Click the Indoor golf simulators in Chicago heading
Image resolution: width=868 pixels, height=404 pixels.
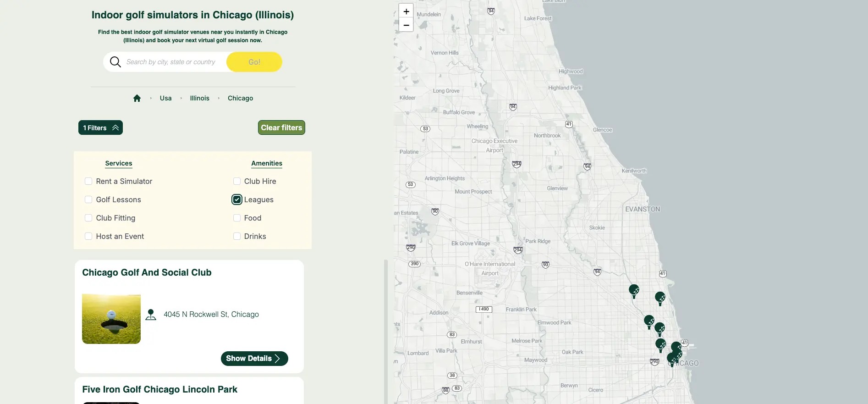192,15
